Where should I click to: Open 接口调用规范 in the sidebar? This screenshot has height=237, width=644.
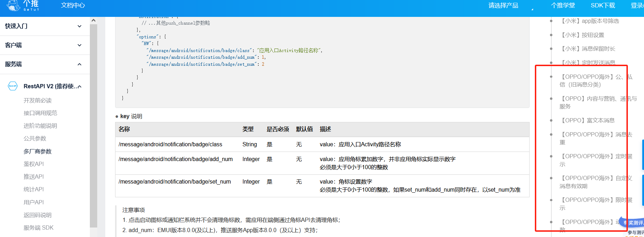40,113
